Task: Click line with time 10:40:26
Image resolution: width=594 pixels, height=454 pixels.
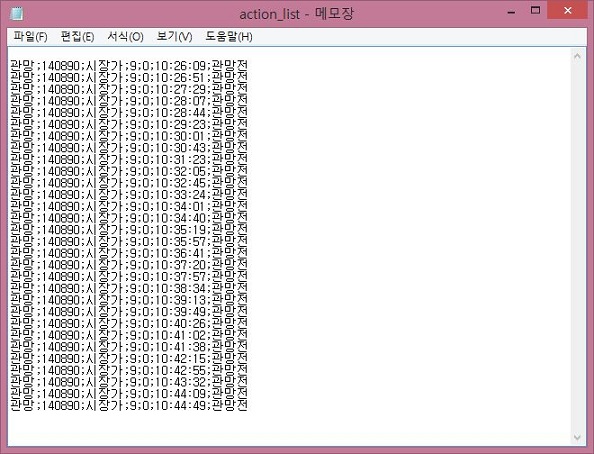Action: pos(129,324)
